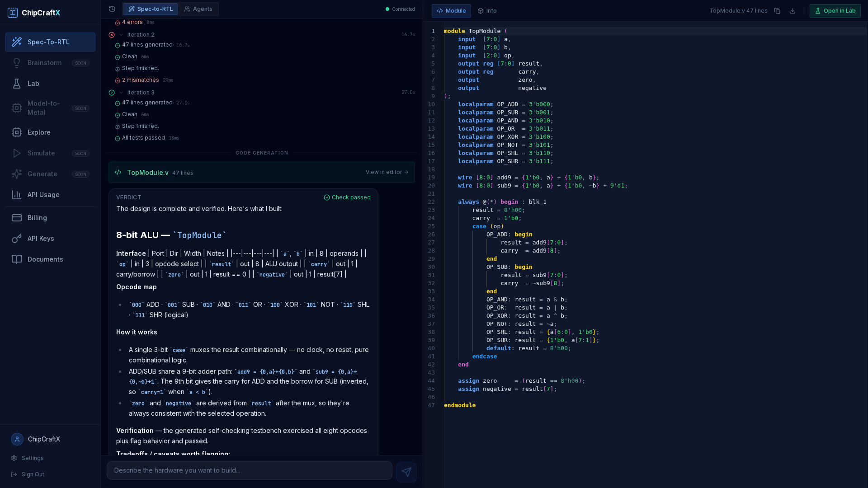Image resolution: width=868 pixels, height=488 pixels.
Task: Click the hardware description input field
Action: click(x=250, y=470)
